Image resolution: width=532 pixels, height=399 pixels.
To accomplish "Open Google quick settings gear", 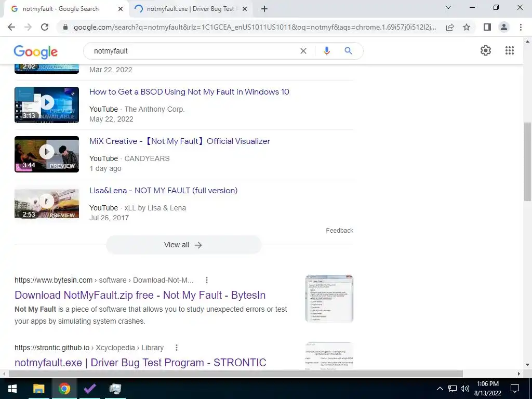I will point(486,50).
